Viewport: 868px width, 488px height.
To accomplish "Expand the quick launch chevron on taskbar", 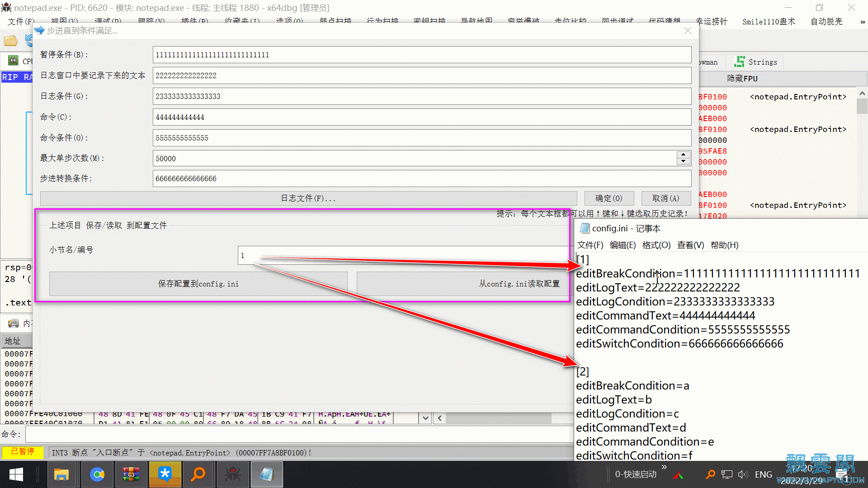I will click(664, 467).
